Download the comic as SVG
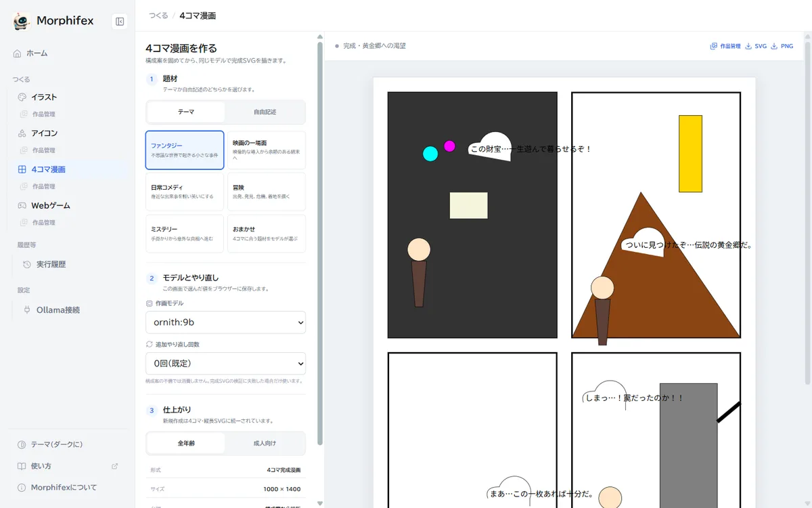This screenshot has width=812, height=508. point(757,46)
